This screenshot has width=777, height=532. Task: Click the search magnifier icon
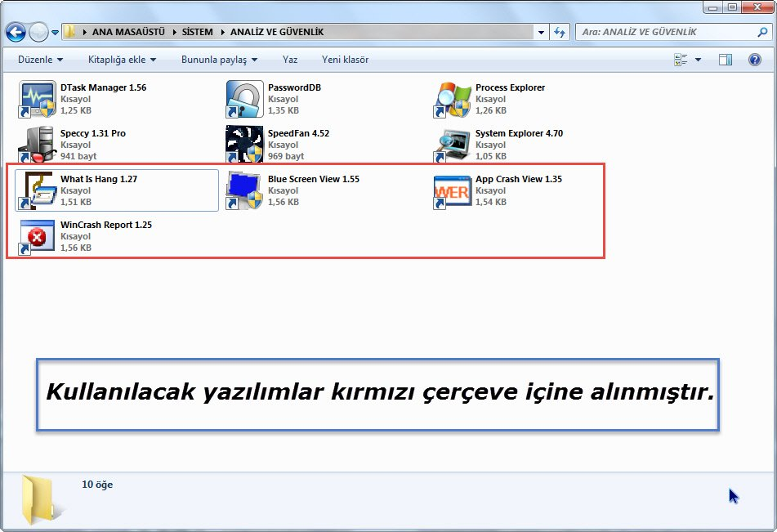coord(762,32)
